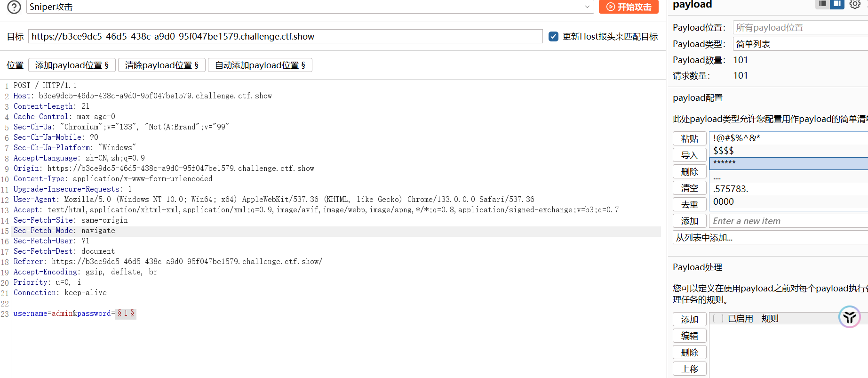The image size is (868, 378).
Task: Click 去重 to deduplicate payloads
Action: (x=689, y=205)
